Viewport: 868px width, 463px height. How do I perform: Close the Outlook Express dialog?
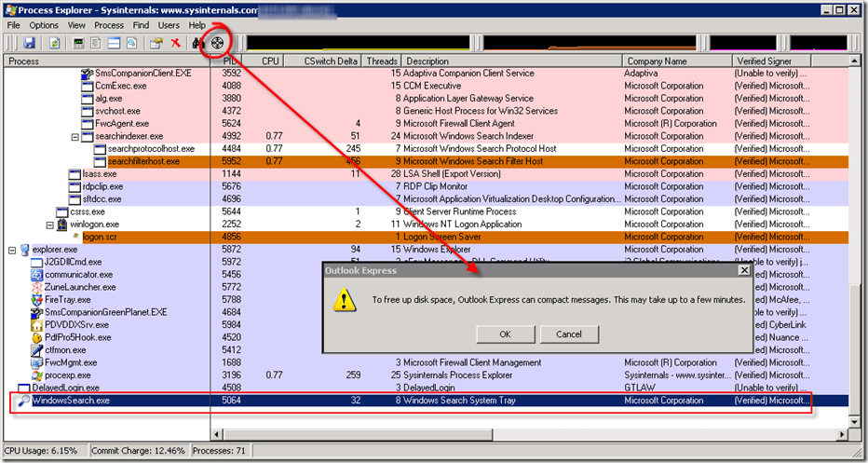[x=742, y=270]
